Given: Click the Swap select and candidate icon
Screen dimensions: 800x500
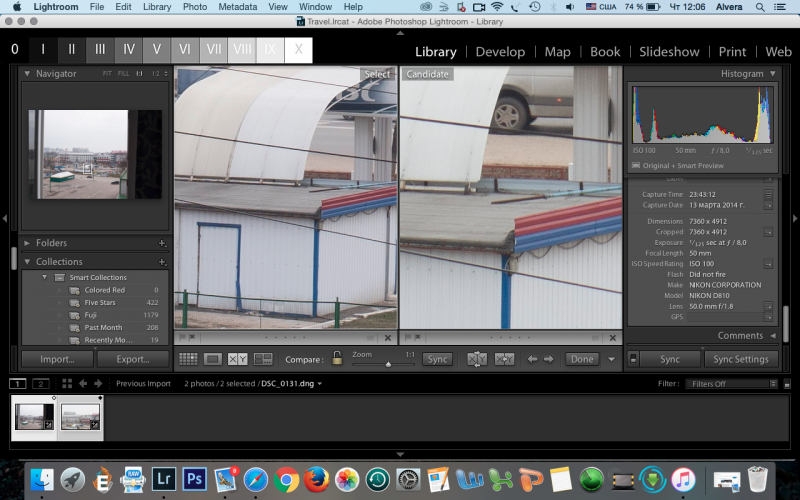Looking at the screenshot, I should coord(477,359).
